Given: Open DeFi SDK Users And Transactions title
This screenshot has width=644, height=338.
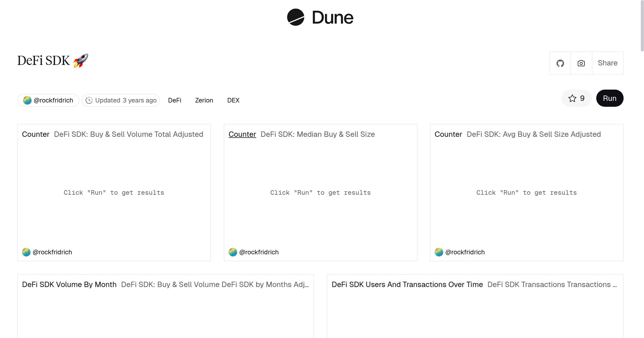Looking at the screenshot, I should click(407, 285).
